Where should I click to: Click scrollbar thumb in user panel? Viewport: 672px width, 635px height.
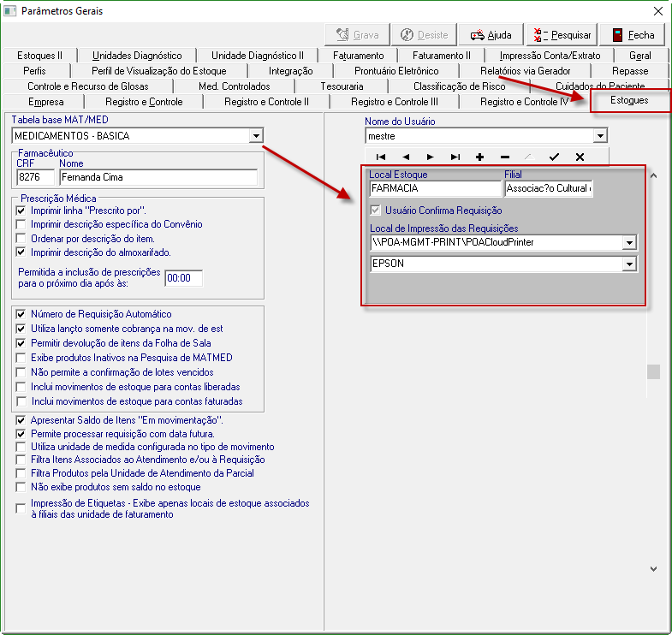[x=653, y=371]
